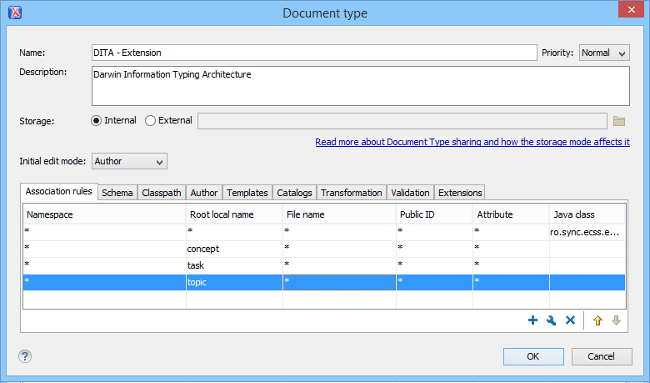
Task: Move selected rule up with arrow icon
Action: 597,320
